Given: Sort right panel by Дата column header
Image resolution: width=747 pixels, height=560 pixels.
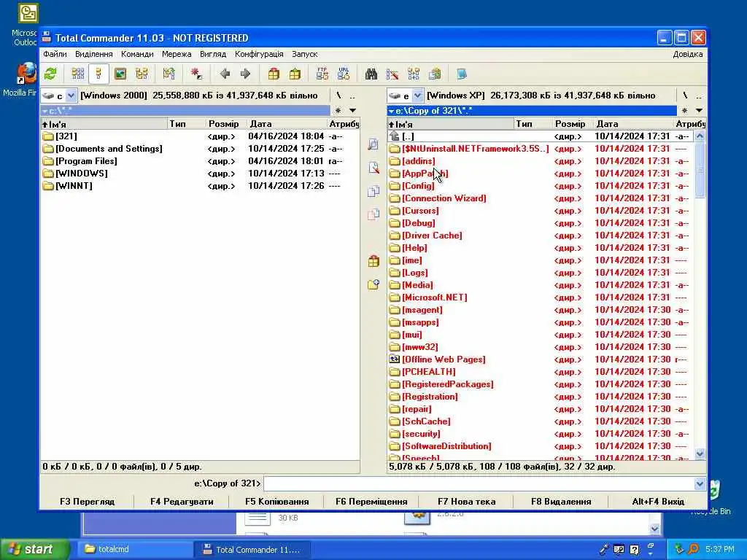Looking at the screenshot, I should point(632,124).
